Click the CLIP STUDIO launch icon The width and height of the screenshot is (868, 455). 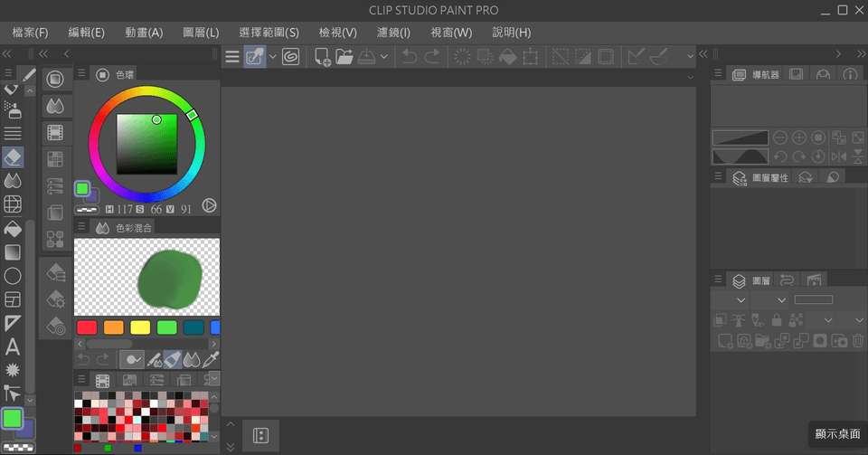[290, 56]
